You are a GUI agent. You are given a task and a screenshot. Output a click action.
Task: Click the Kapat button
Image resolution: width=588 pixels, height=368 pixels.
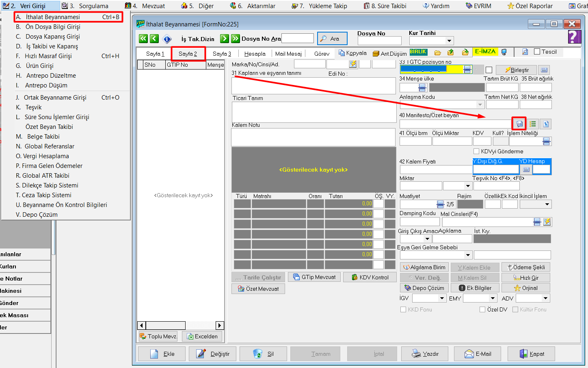pyautogui.click(x=532, y=354)
